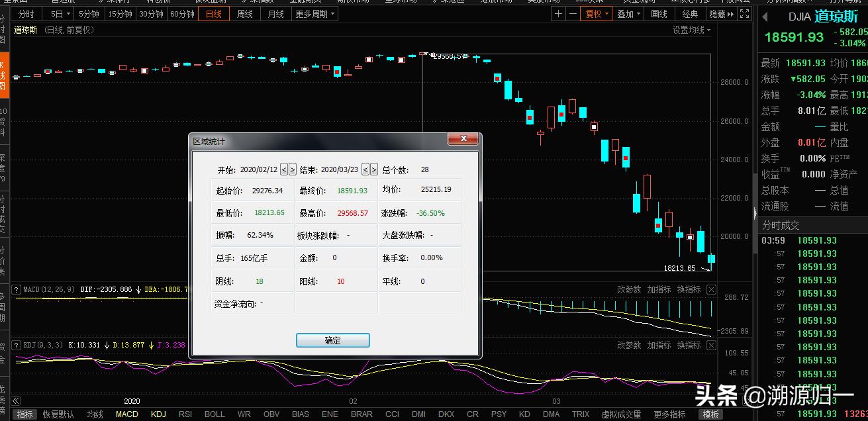Image resolution: width=868 pixels, height=421 pixels.
Task: Select the TRIX indicator
Action: [x=581, y=414]
